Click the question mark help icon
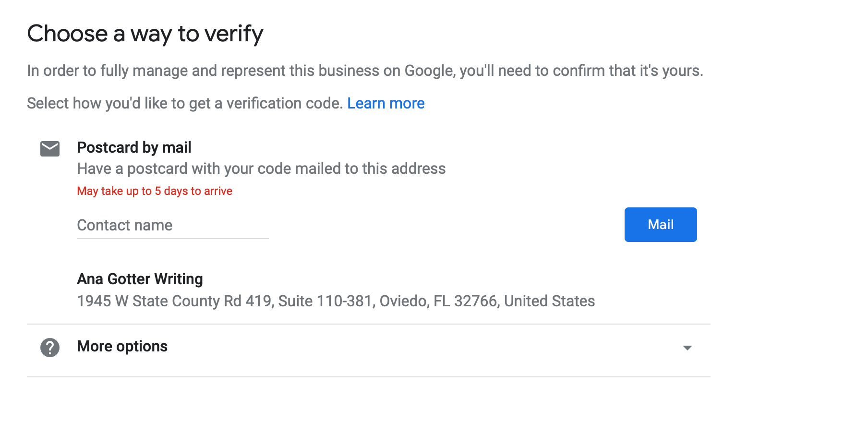 50,348
